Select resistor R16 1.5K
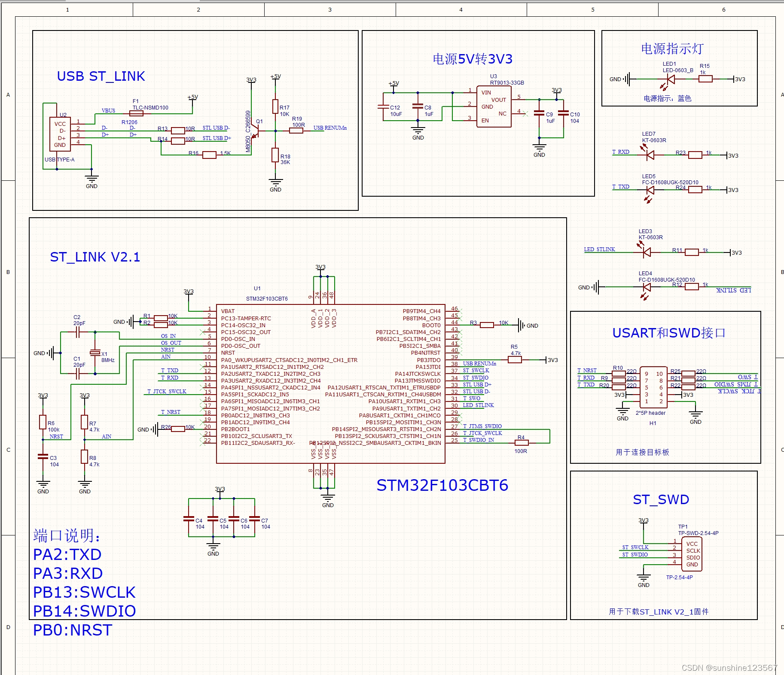This screenshot has height=675, width=784. (x=209, y=155)
